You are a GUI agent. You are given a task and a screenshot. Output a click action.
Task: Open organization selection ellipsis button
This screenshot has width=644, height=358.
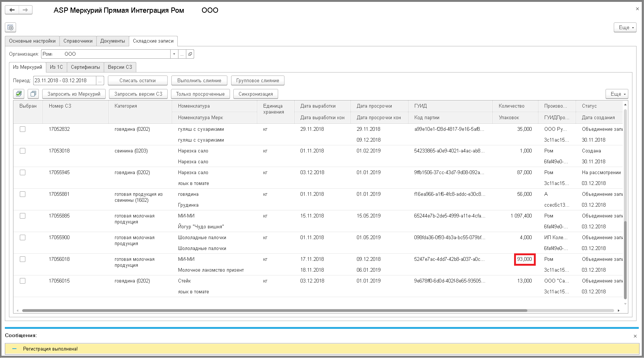click(x=182, y=54)
